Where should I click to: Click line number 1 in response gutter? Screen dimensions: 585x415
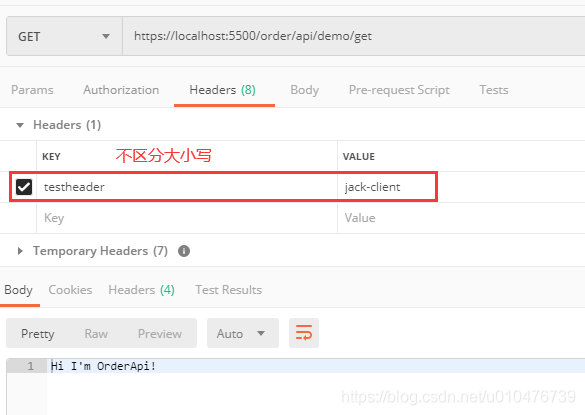pyautogui.click(x=31, y=366)
